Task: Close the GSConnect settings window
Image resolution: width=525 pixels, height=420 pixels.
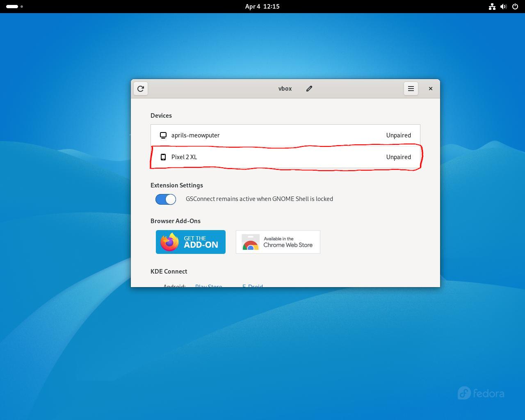Action: tap(431, 89)
